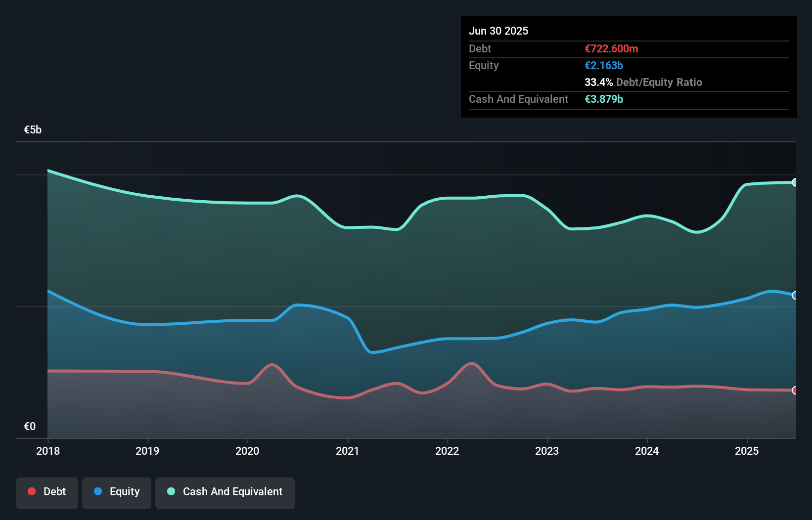Viewport: 812px width, 520px height.
Task: Select the red Debt line end marker
Action: pyautogui.click(x=795, y=390)
